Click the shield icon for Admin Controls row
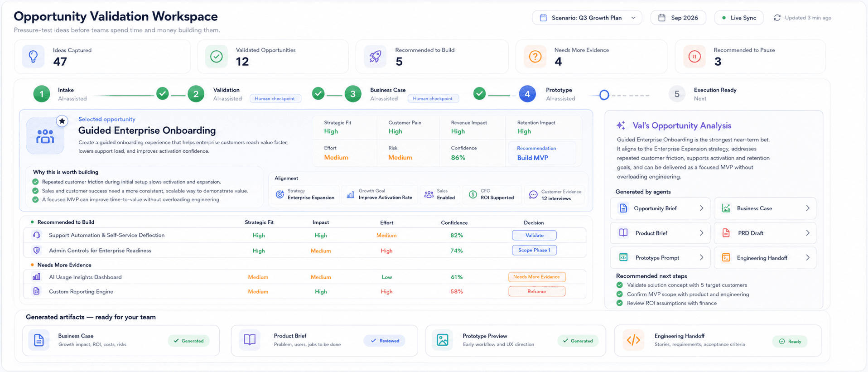 (37, 250)
